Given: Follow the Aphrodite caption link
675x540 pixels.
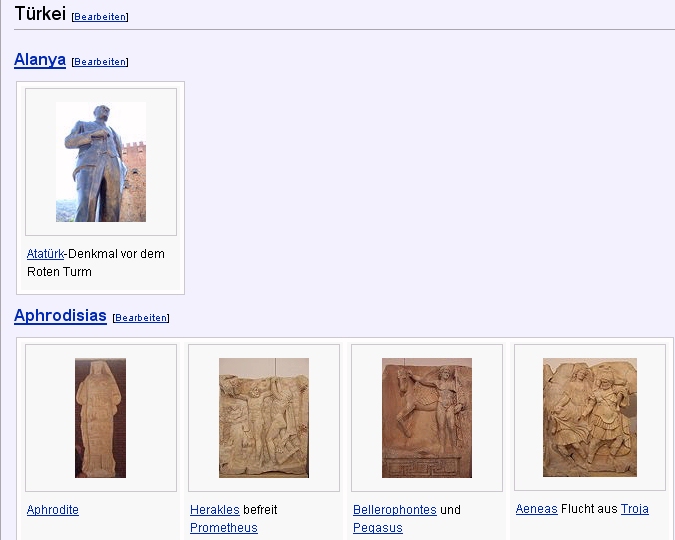Looking at the screenshot, I should tap(53, 509).
